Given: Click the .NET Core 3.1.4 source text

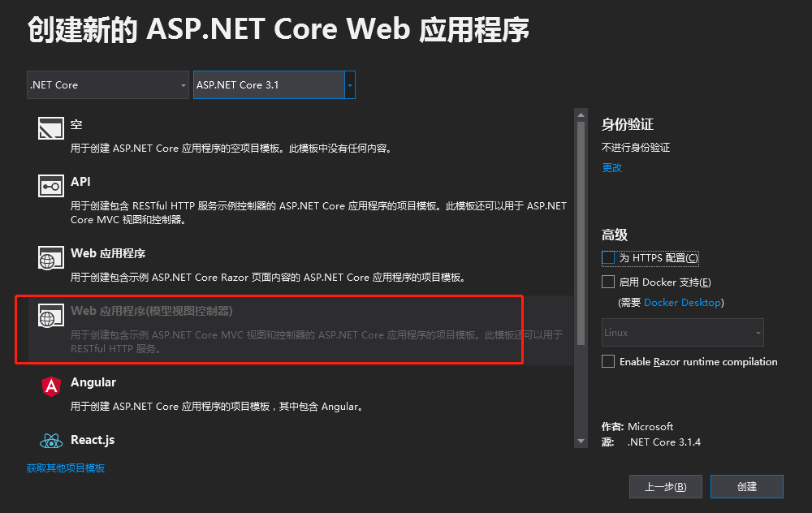Looking at the screenshot, I should click(x=664, y=442).
